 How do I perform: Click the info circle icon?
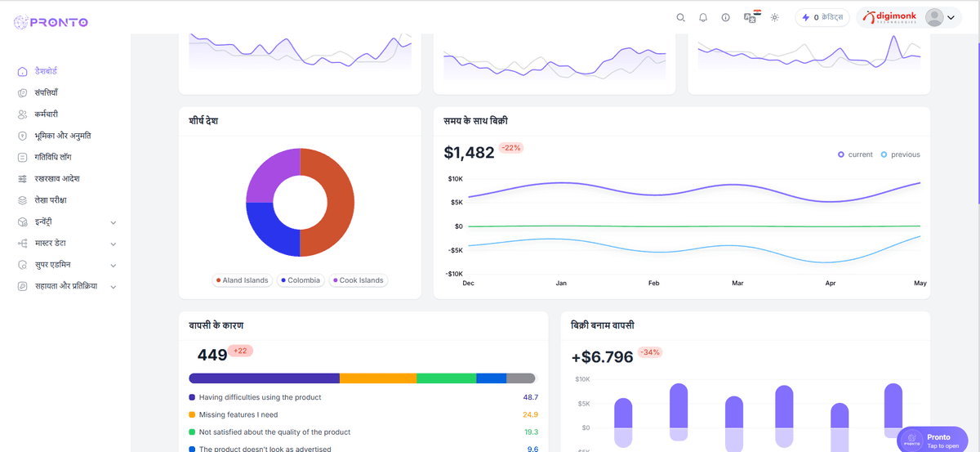point(726,18)
